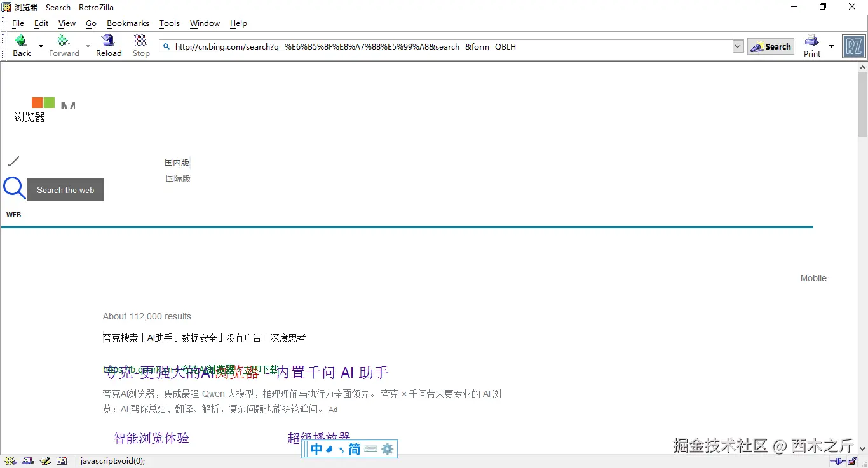Click the 浏览器 search query text
Viewport: 868px width, 468px height.
[x=30, y=117]
